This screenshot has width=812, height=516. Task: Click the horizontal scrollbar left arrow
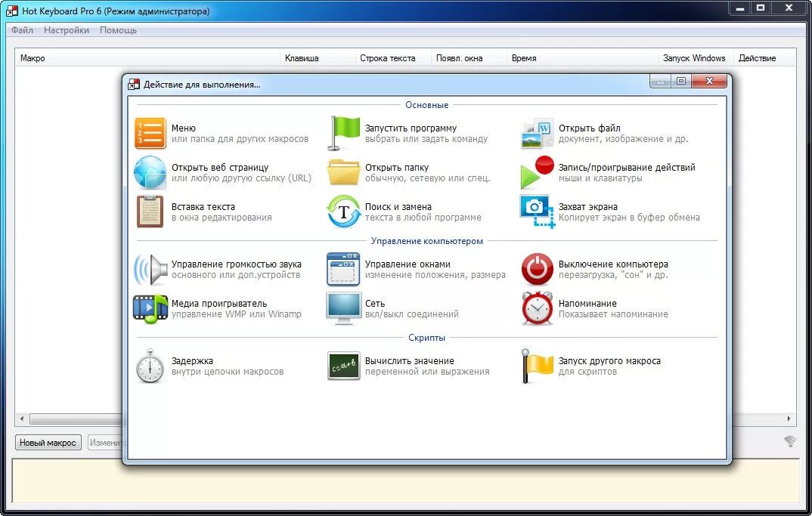[x=22, y=419]
